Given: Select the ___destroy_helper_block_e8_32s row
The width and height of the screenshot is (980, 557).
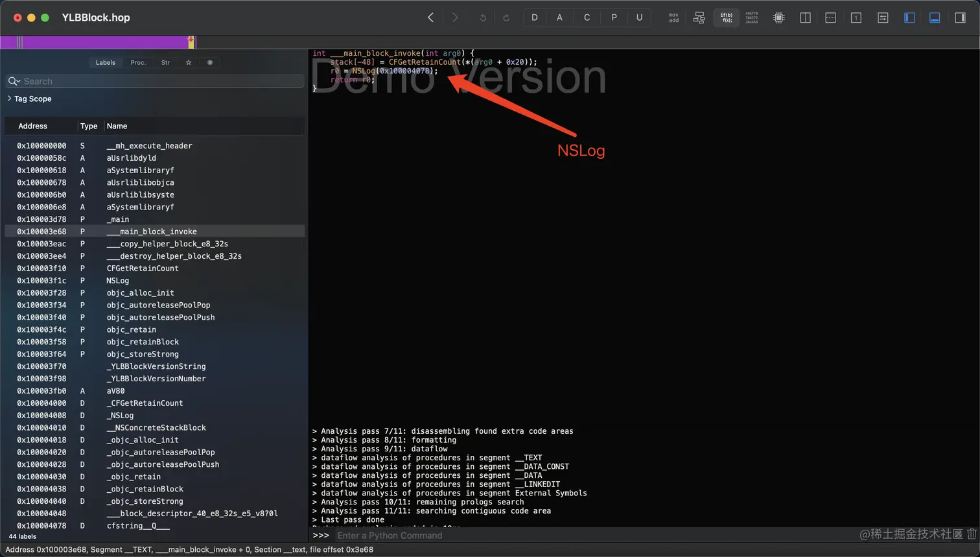Looking at the screenshot, I should tap(155, 256).
